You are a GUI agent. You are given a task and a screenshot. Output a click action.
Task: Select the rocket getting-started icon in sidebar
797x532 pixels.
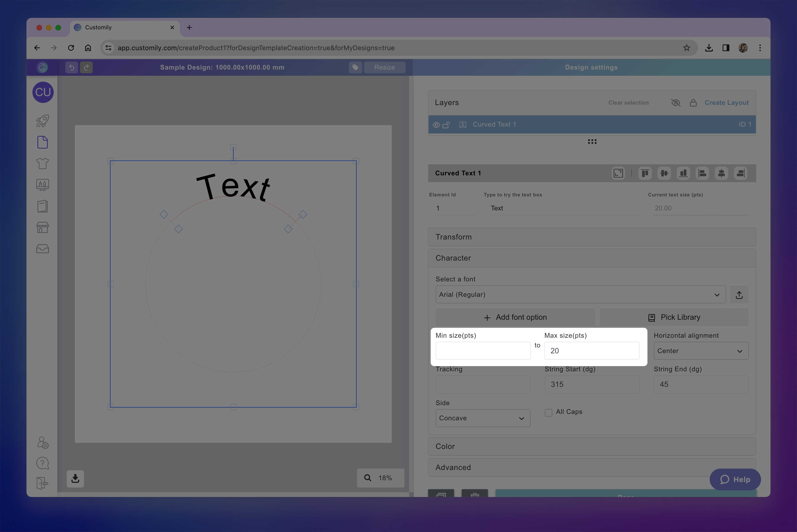coord(42,121)
